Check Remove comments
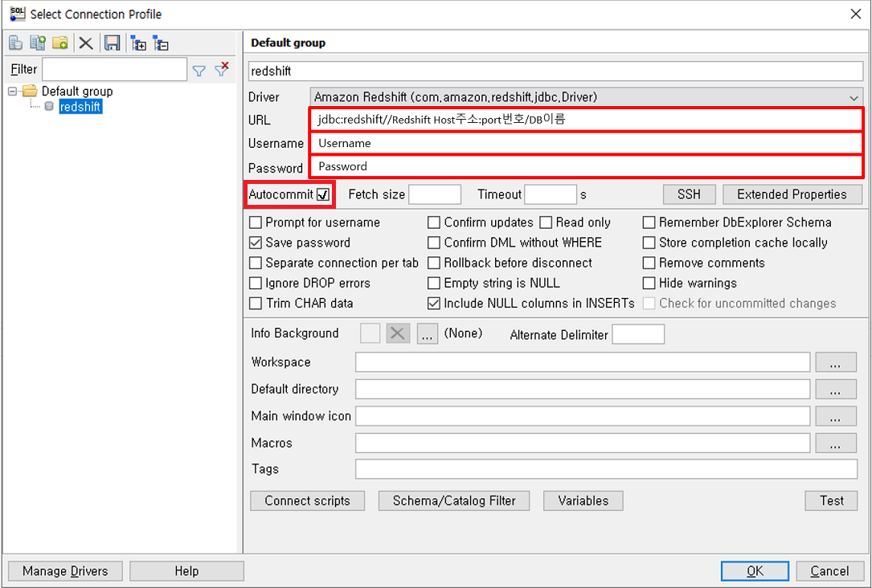This screenshot has width=872, height=588. [649, 263]
